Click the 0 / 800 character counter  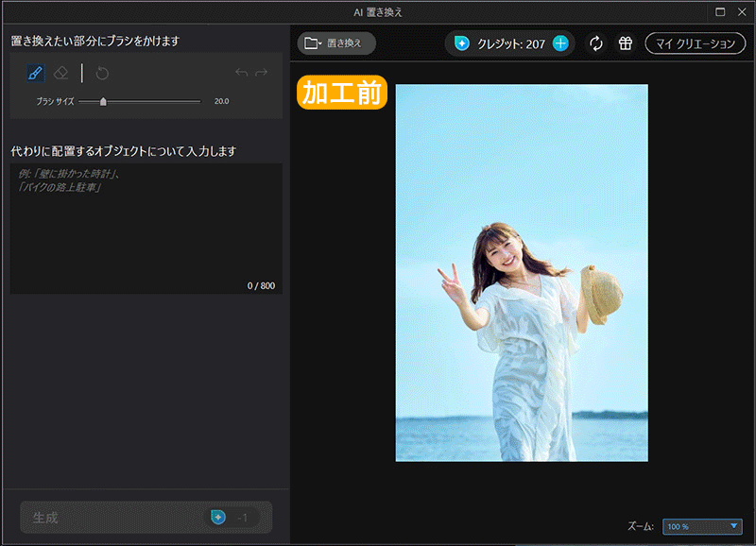(x=261, y=286)
